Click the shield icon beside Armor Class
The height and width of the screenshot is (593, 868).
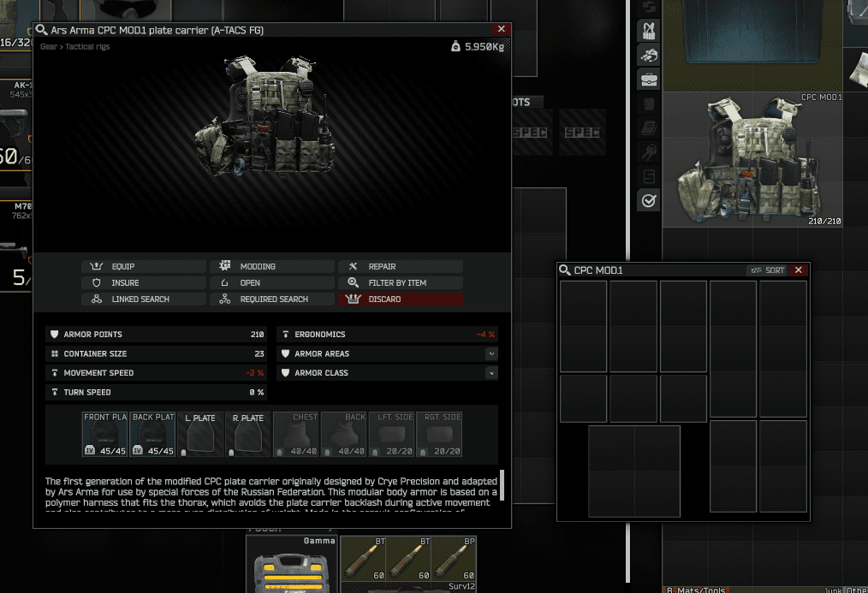coord(286,373)
